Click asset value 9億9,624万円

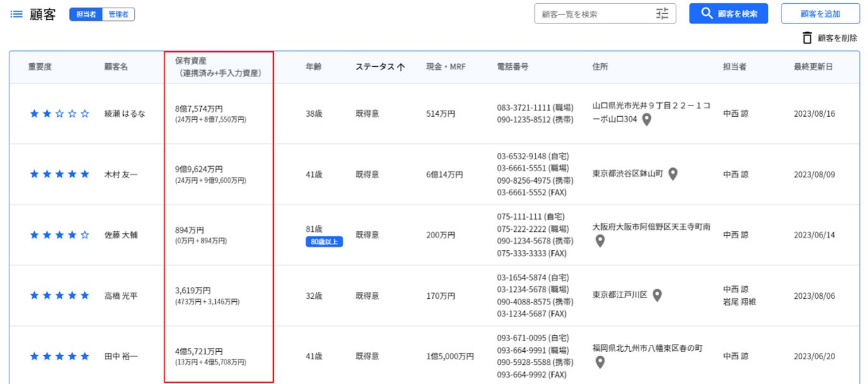(199, 169)
